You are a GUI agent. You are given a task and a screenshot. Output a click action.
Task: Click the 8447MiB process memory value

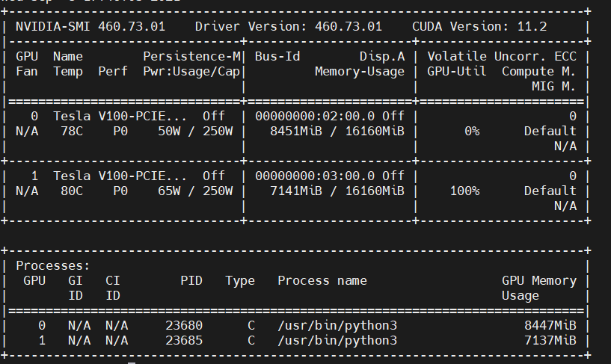click(550, 325)
